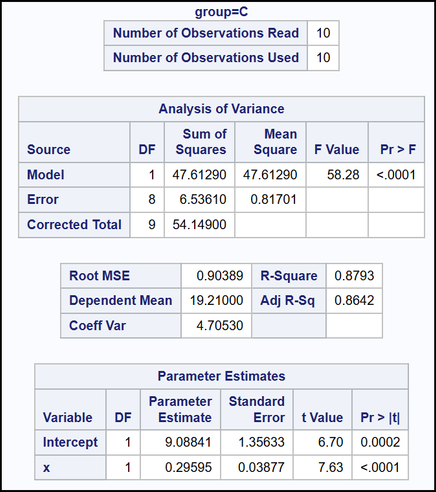436x492 pixels.
Task: Select the Intercept estimate 9.08841
Action: (x=188, y=442)
